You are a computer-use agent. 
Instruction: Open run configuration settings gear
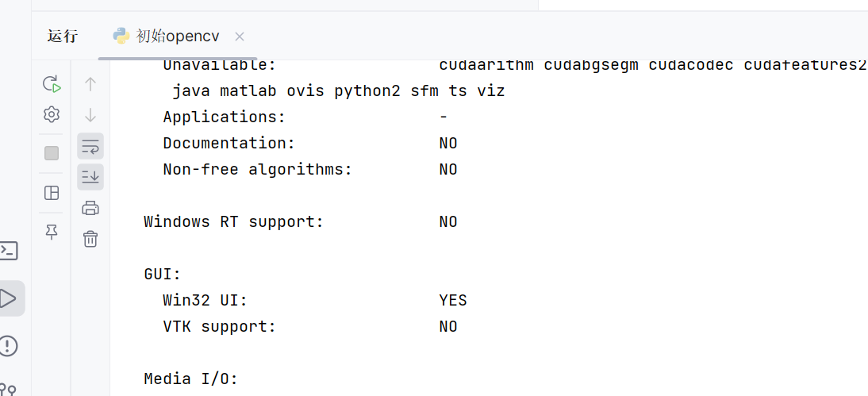tap(52, 114)
